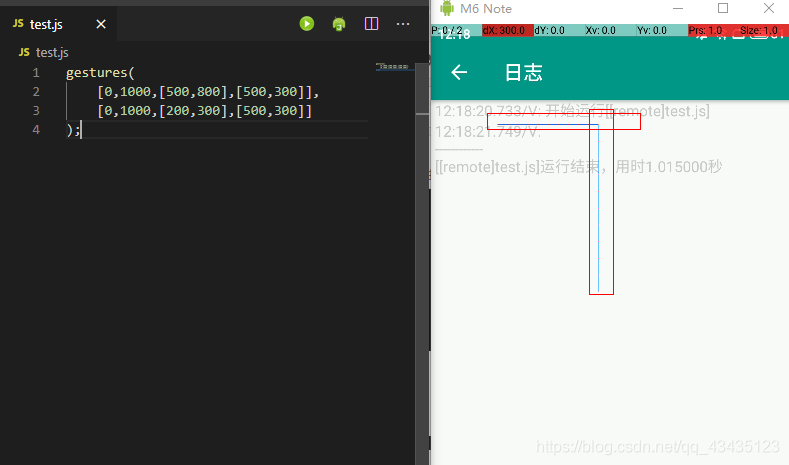789x465 pixels.
Task: Minimize the M6 Note window
Action: (x=678, y=9)
